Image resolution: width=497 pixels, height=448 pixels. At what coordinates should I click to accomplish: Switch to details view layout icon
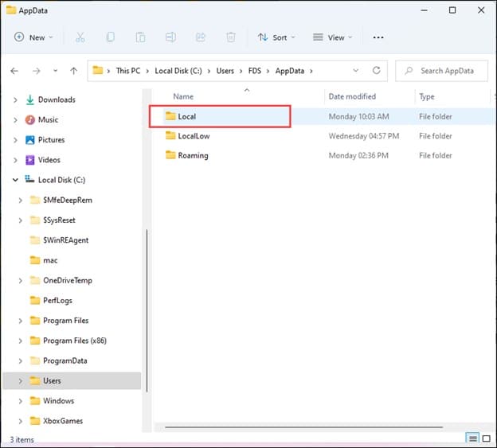click(x=473, y=438)
